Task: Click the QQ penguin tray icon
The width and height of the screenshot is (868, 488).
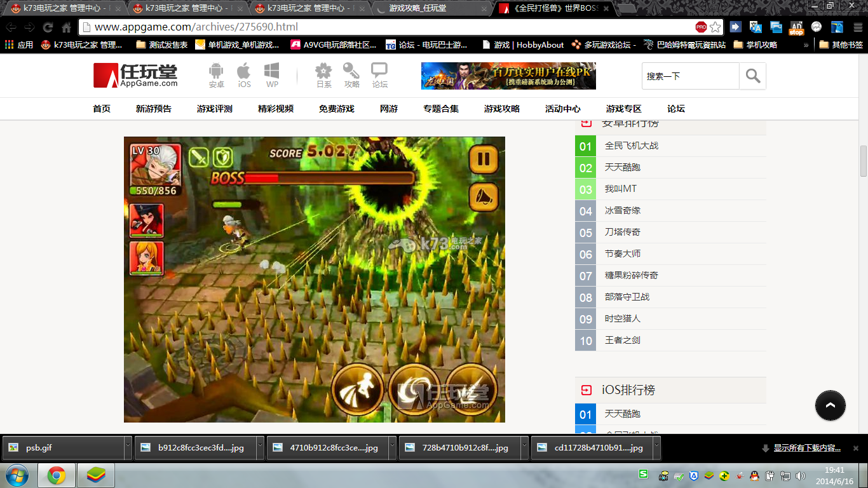Action: point(754,475)
